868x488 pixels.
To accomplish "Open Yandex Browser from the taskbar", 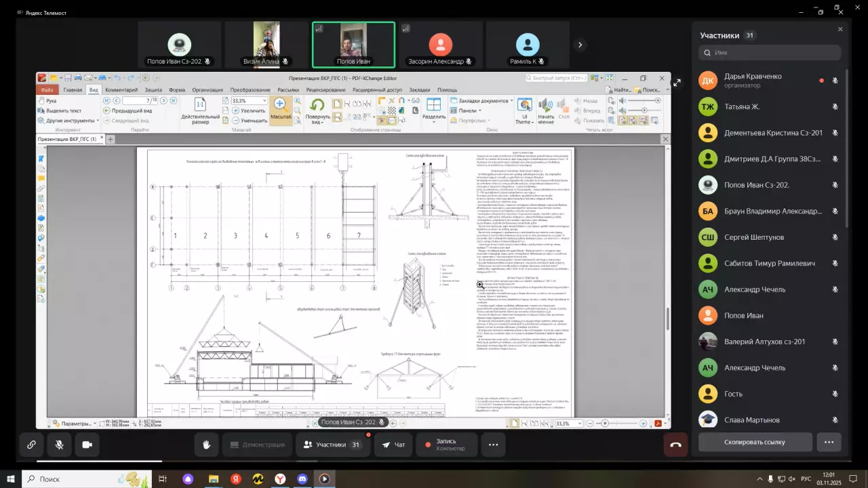I will tap(279, 479).
